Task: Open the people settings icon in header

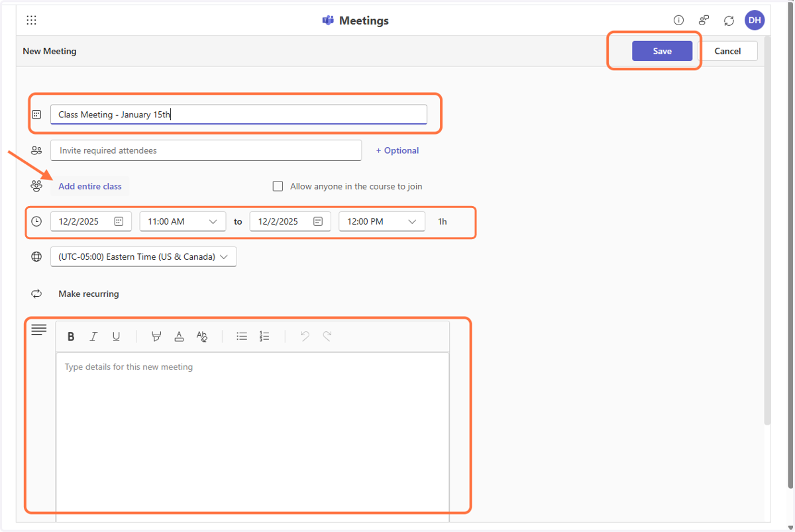Action: coord(704,21)
